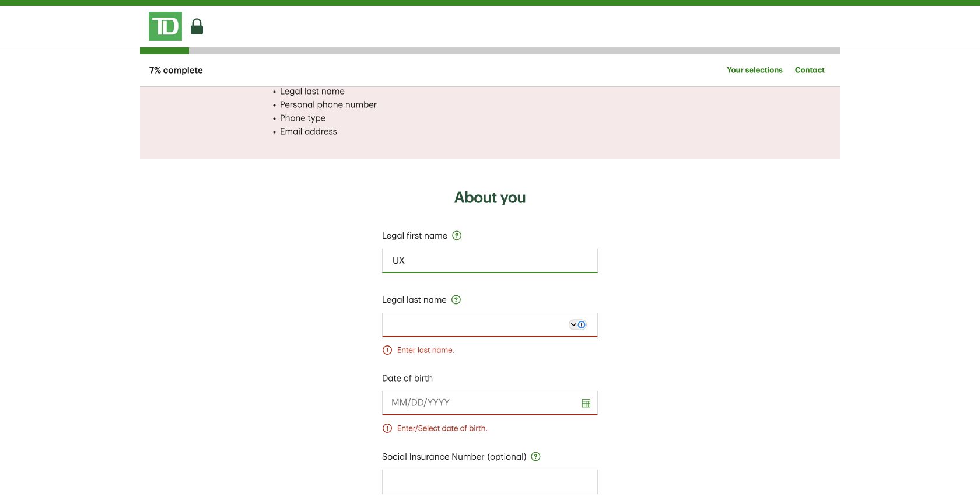Open 1Password autofill dropdown in last name field

pyautogui.click(x=577, y=325)
